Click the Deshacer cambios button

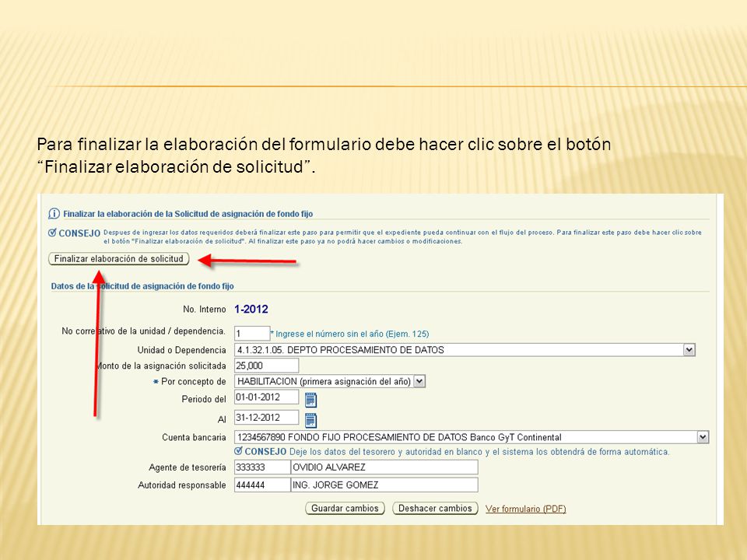coord(435,508)
